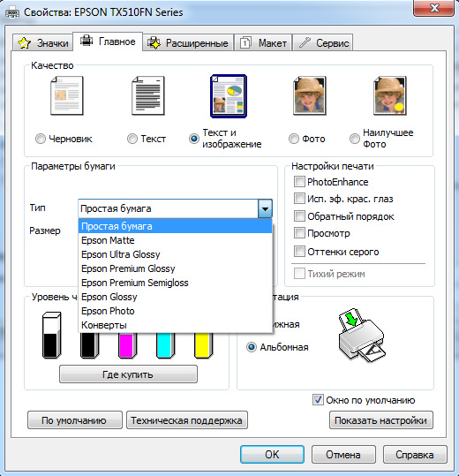Click the Где купить button
Image resolution: width=459 pixels, height=476 pixels.
[x=128, y=374]
